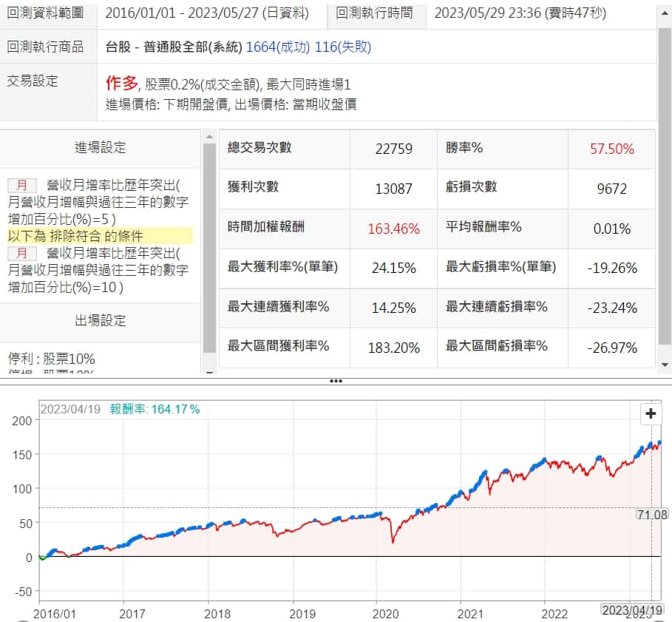Click the 停利: 股票10% exit condition
This screenshot has width=672, height=622.
(x=51, y=359)
